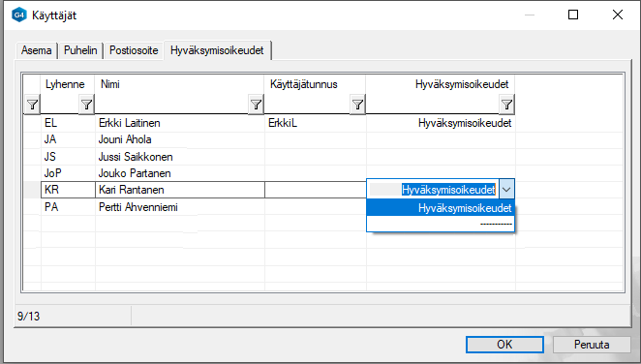Collapse the dropdown arrow in Kari Rantanen row

[506, 190]
